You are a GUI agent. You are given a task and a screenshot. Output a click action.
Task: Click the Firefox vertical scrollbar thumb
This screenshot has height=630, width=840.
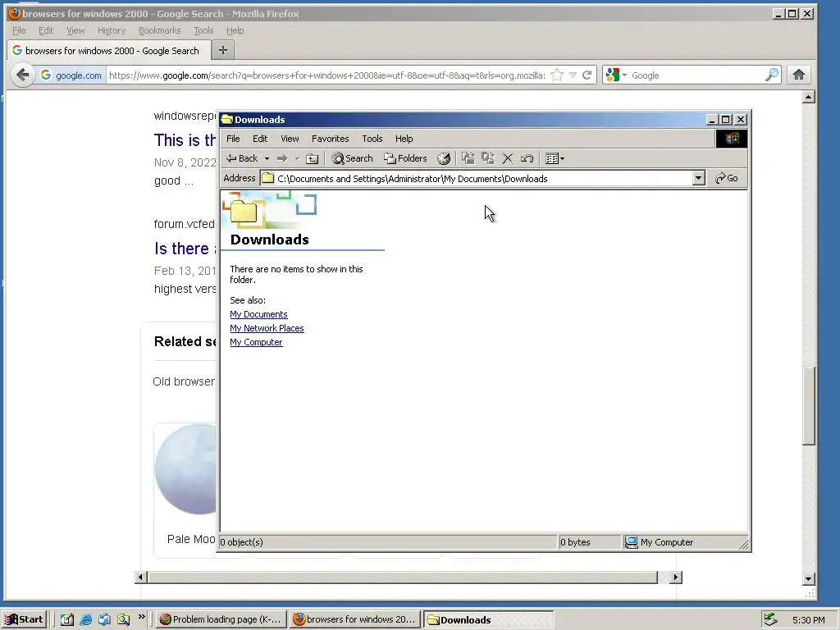click(x=809, y=405)
